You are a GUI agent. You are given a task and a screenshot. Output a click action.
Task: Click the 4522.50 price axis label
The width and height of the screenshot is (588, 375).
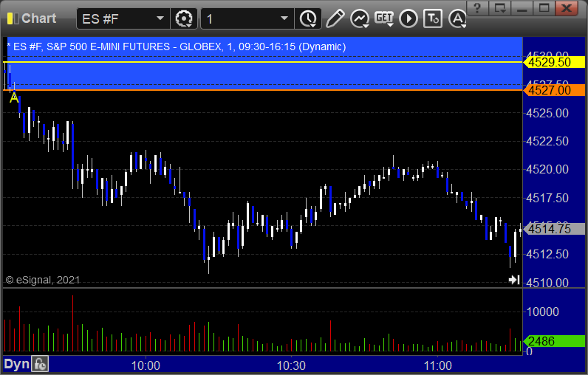pos(547,141)
